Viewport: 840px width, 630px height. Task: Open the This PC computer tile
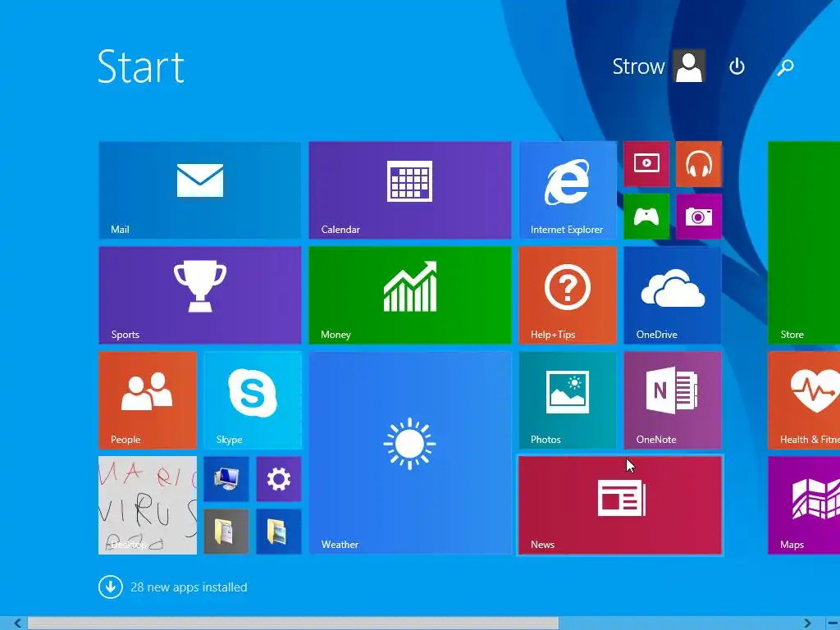click(x=226, y=479)
